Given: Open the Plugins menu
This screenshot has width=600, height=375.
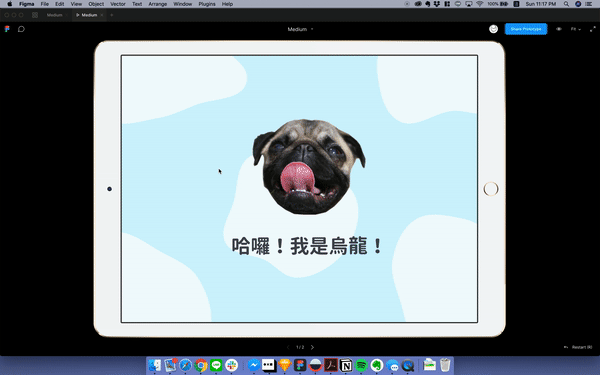Looking at the screenshot, I should coord(207,4).
